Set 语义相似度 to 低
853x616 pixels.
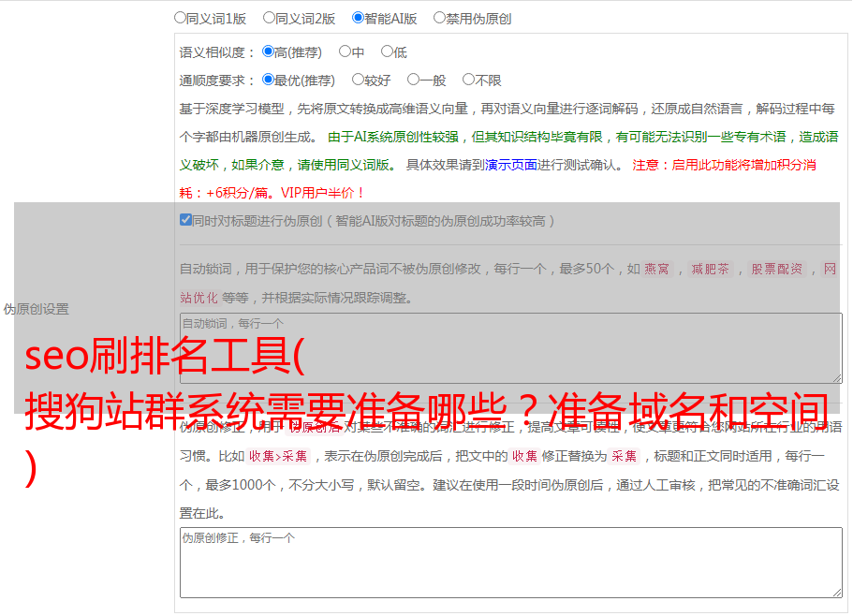coord(387,51)
